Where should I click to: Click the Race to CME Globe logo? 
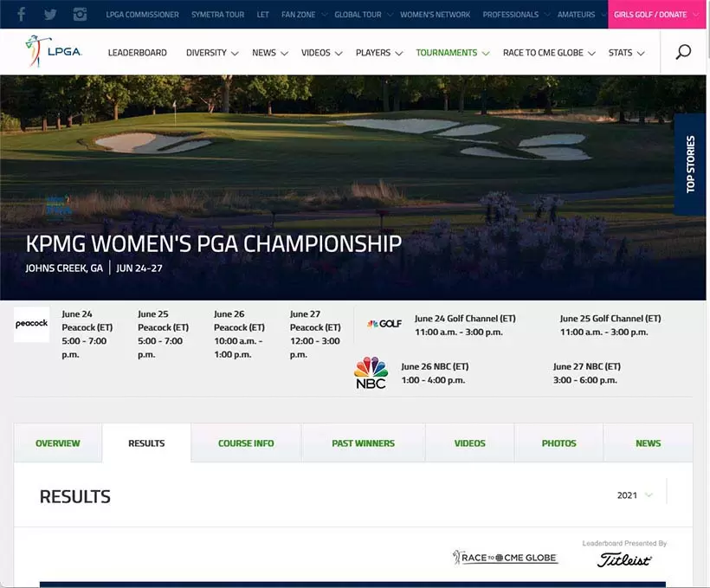tap(506, 558)
